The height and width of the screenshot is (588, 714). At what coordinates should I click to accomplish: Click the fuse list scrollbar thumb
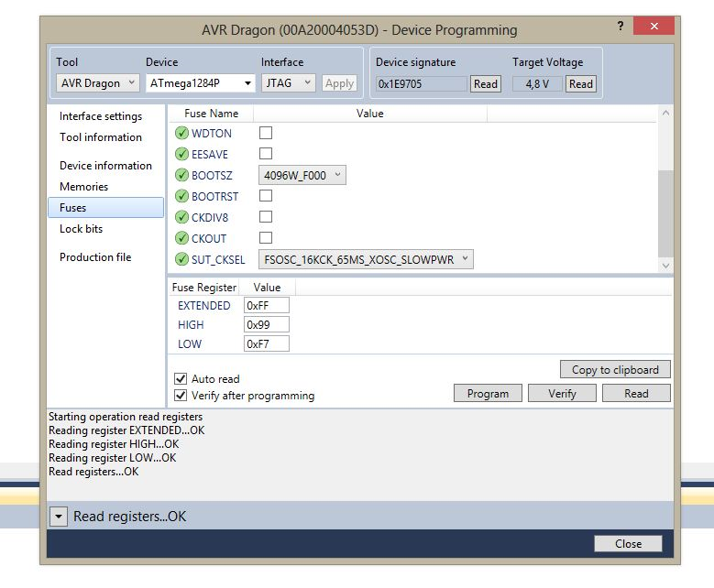(x=665, y=214)
